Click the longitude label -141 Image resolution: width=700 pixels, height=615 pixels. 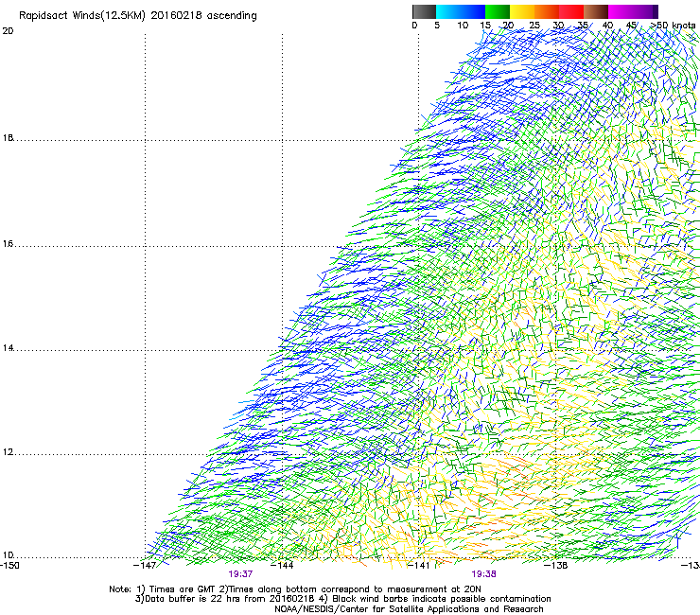click(419, 565)
